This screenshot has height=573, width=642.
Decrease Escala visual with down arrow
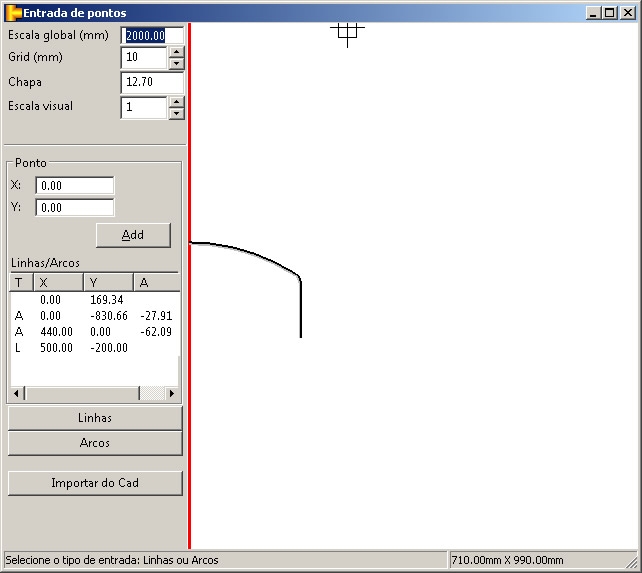[x=176, y=113]
